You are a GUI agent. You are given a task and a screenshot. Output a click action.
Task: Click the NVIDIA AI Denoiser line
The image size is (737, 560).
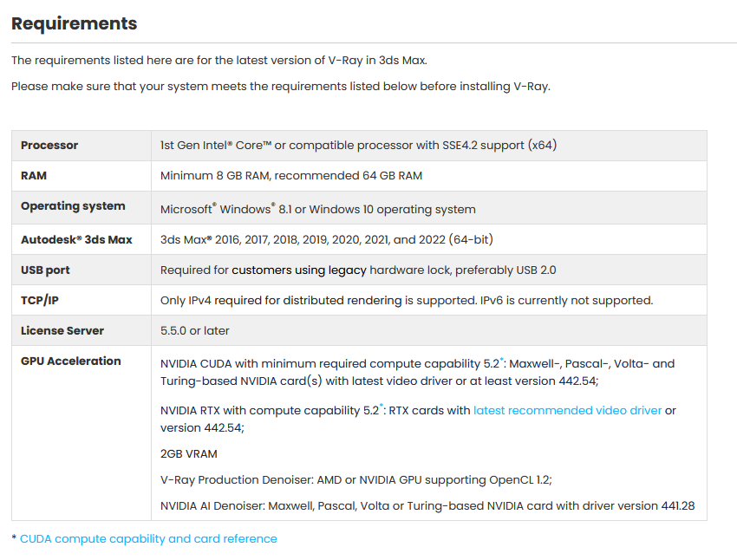click(x=427, y=506)
